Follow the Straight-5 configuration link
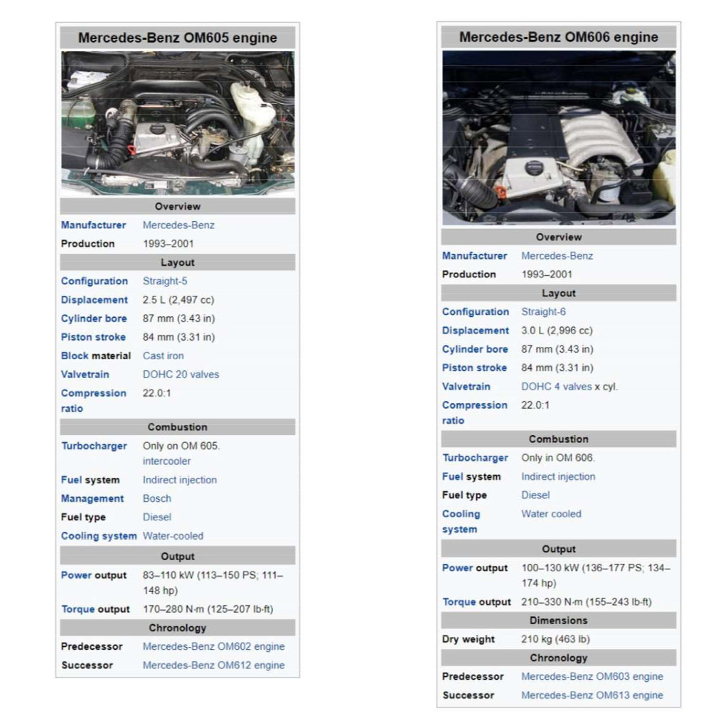The image size is (728, 728). point(165,281)
